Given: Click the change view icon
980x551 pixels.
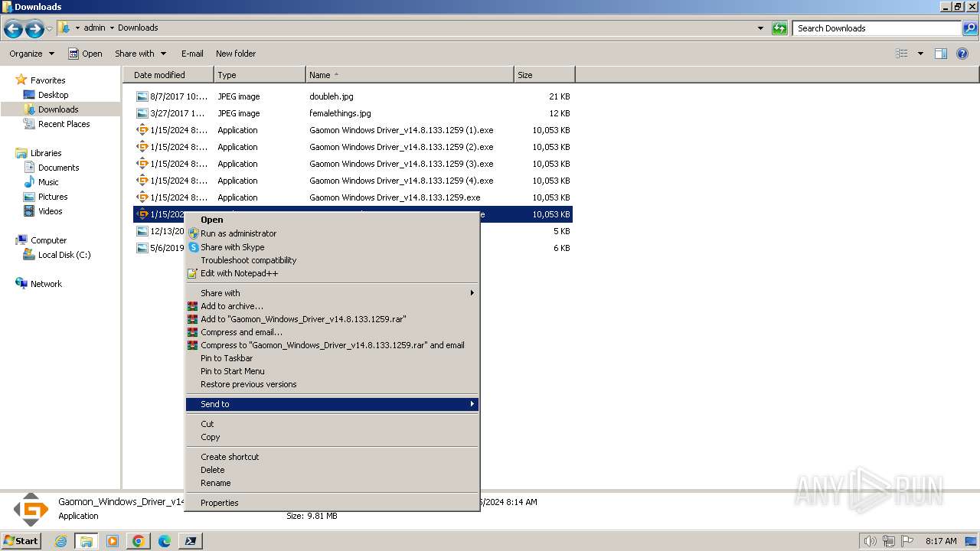Looking at the screenshot, I should click(902, 54).
